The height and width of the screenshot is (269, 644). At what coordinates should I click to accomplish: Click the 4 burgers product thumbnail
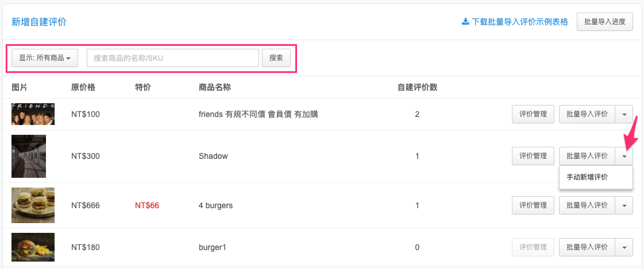pyautogui.click(x=33, y=205)
